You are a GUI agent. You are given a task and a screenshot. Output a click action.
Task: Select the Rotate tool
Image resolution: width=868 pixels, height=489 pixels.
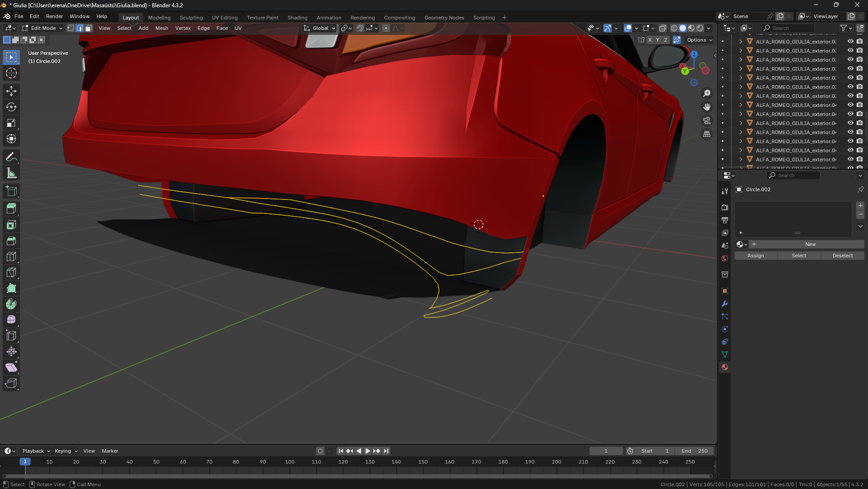[x=11, y=107]
